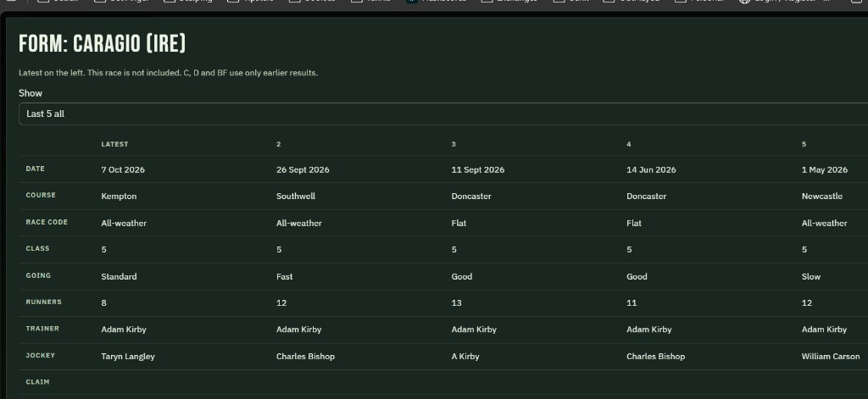Click jockey Charles Bishop in column 2
This screenshot has width=868, height=399.
(305, 357)
